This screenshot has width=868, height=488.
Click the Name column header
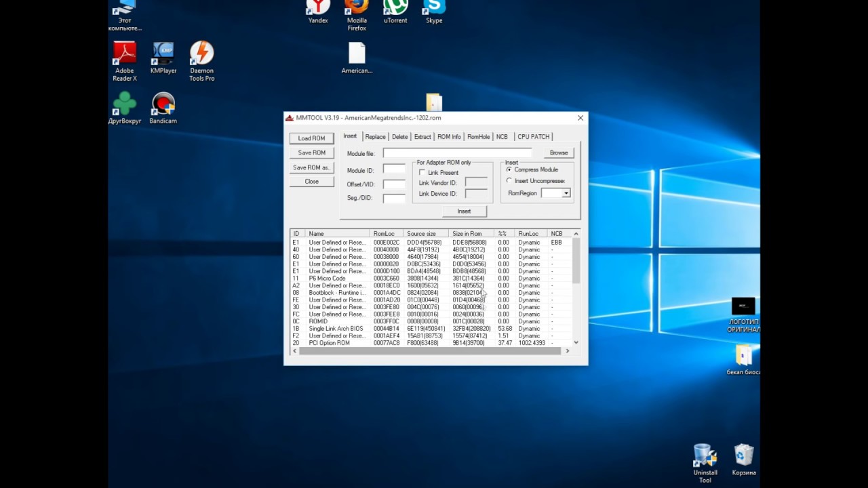coord(338,234)
